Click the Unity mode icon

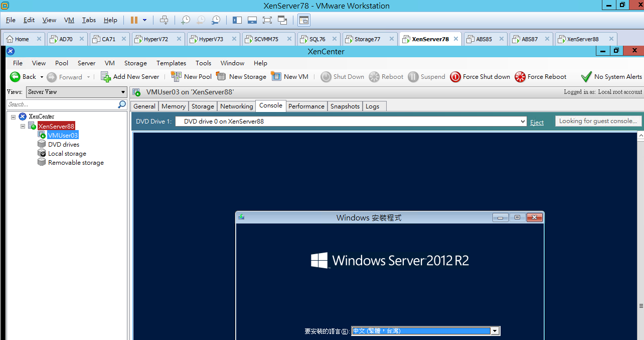click(282, 20)
